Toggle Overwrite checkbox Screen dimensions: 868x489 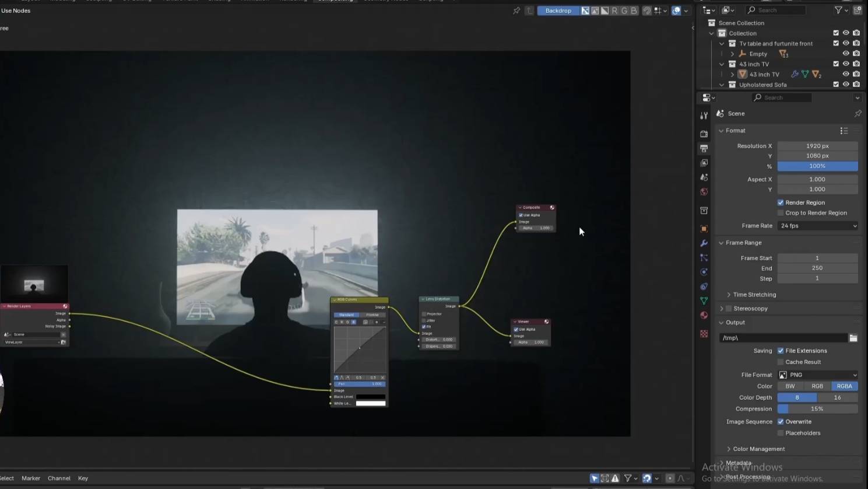click(x=781, y=421)
